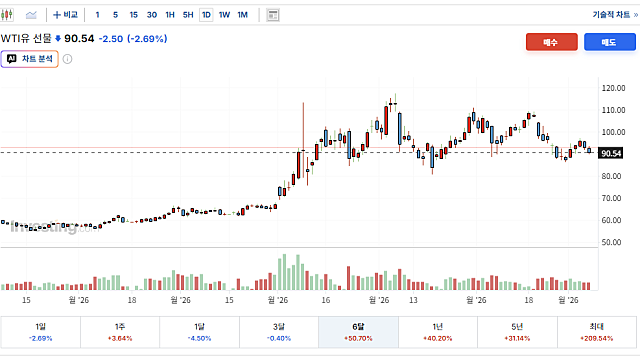Select the 1W interval
Image resolution: width=640 pixels, height=360 pixels.
pos(224,15)
